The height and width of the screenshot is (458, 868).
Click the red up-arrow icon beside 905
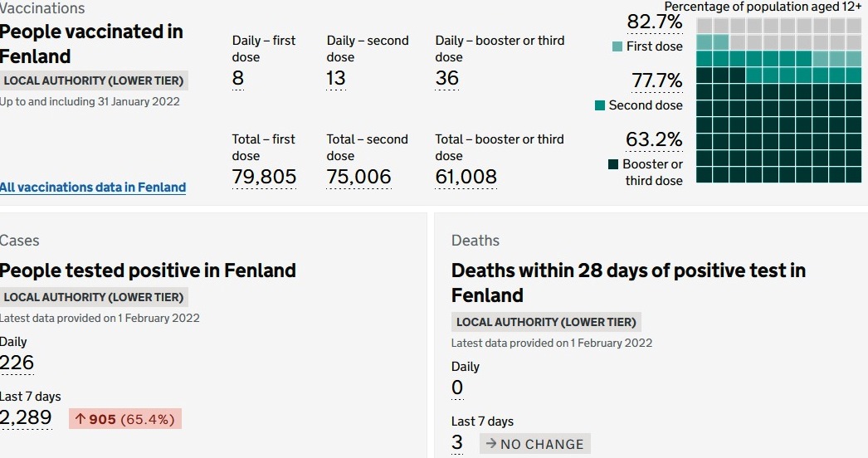[x=80, y=420]
